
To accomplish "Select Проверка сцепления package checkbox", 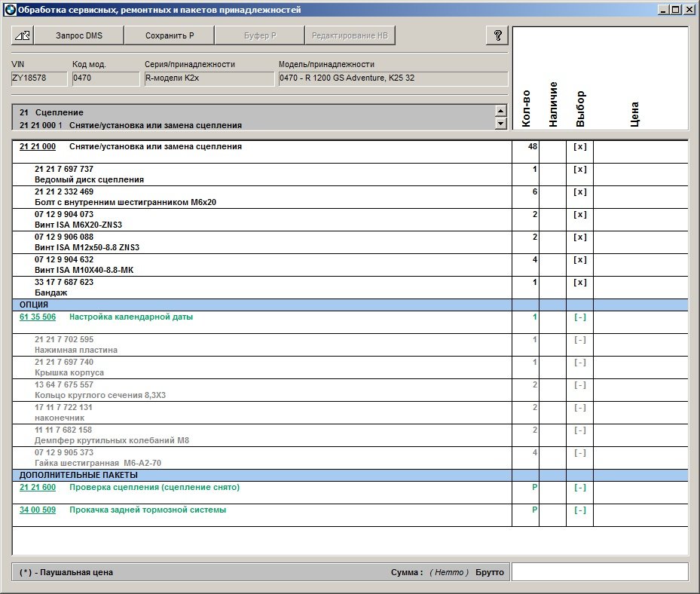I will pyautogui.click(x=579, y=488).
